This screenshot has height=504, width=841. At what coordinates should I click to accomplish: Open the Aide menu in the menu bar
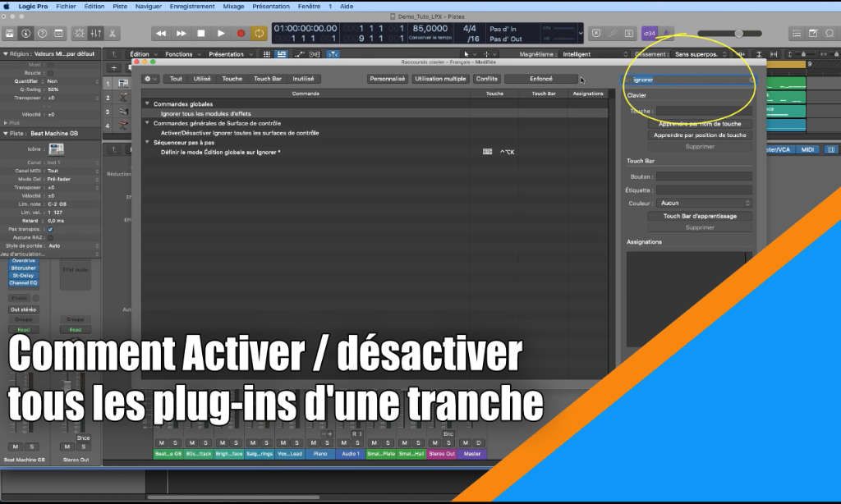pos(347,7)
